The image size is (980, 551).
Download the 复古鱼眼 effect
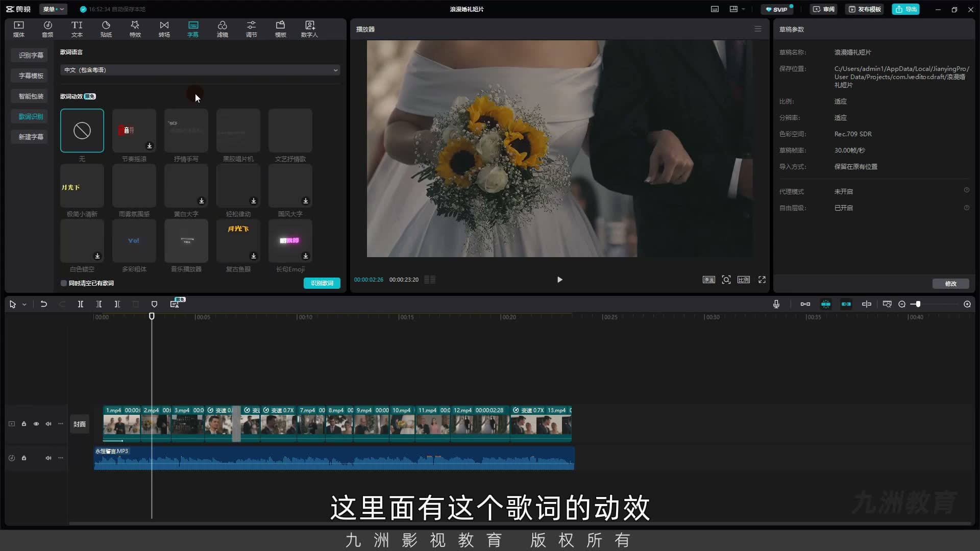pyautogui.click(x=254, y=256)
